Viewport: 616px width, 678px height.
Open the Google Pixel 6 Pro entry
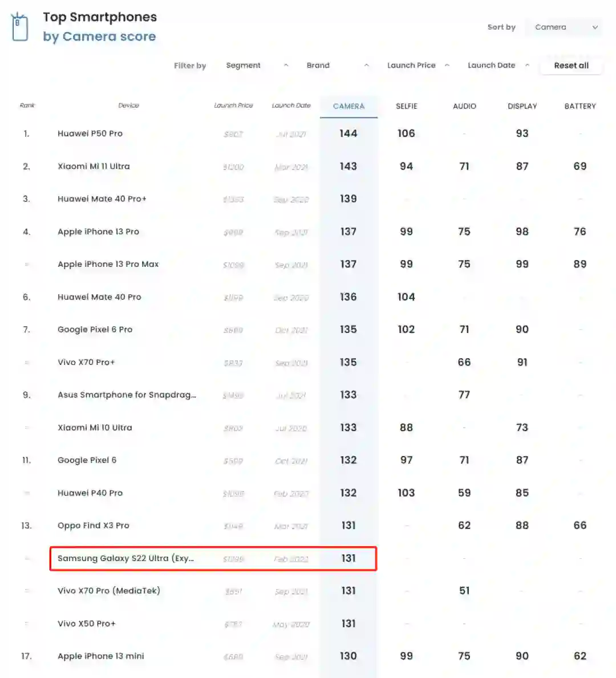pos(95,330)
